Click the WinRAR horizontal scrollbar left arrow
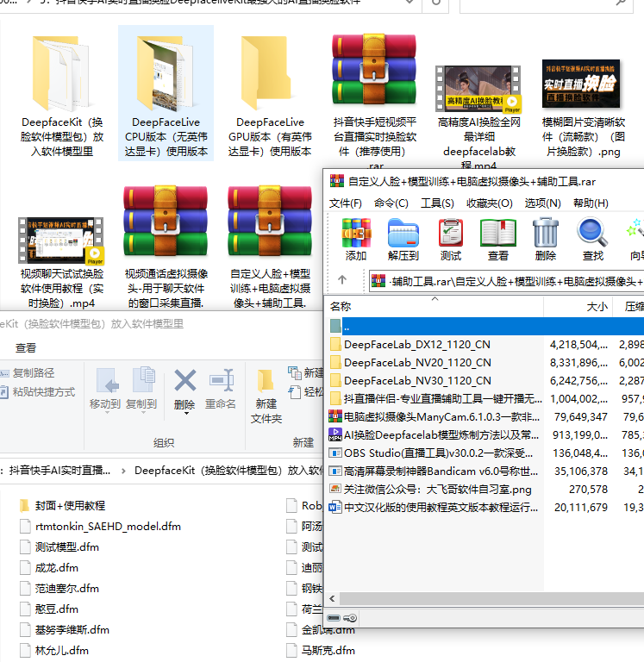This screenshot has height=662, width=644. click(x=333, y=598)
